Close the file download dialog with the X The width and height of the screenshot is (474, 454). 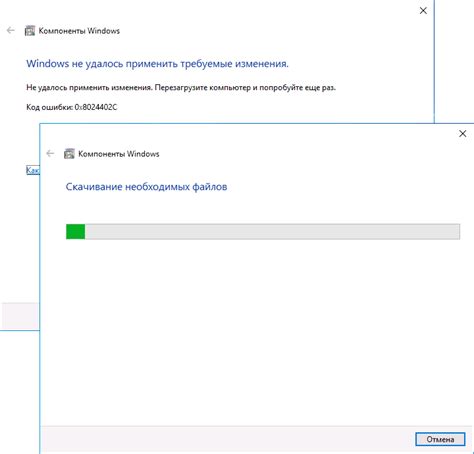(463, 134)
